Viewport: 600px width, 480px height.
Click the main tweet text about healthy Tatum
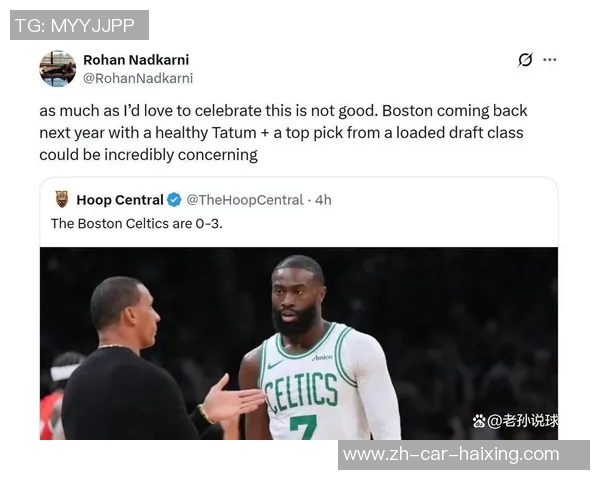point(283,133)
